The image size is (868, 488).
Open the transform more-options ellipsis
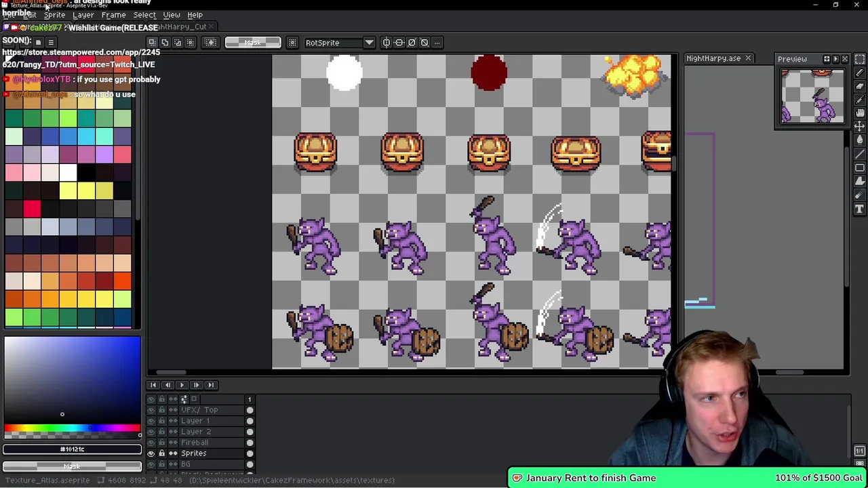point(437,42)
